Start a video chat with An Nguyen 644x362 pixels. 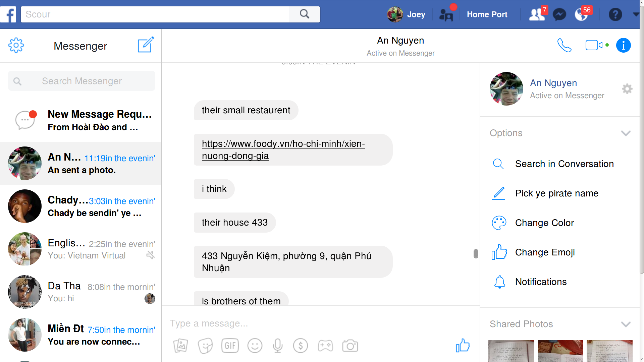(594, 45)
